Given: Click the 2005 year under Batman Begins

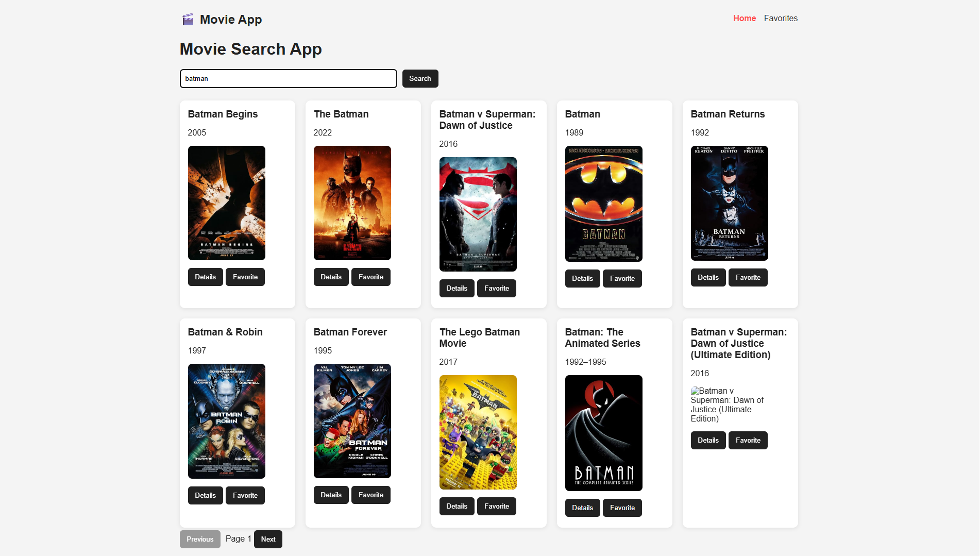Looking at the screenshot, I should [x=197, y=133].
